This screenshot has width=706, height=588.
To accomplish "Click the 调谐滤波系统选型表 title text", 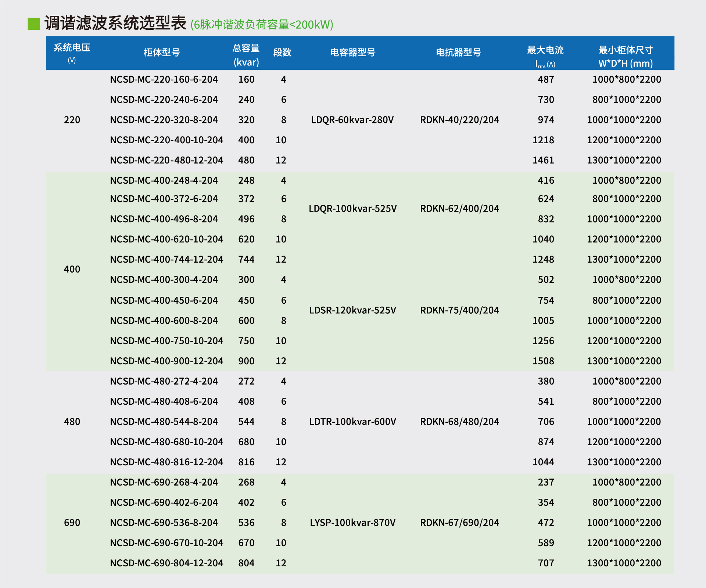I will [x=115, y=23].
